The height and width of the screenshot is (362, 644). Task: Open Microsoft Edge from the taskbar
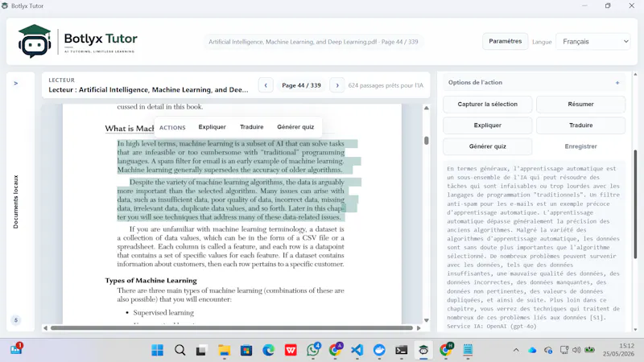coord(269,350)
